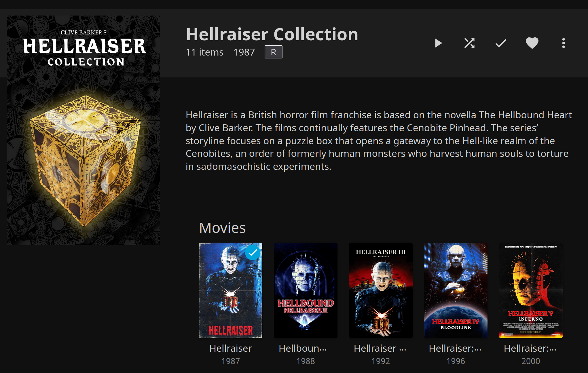The image size is (588, 373).
Task: Click the 1996 Hellraiser: title text
Action: (455, 348)
